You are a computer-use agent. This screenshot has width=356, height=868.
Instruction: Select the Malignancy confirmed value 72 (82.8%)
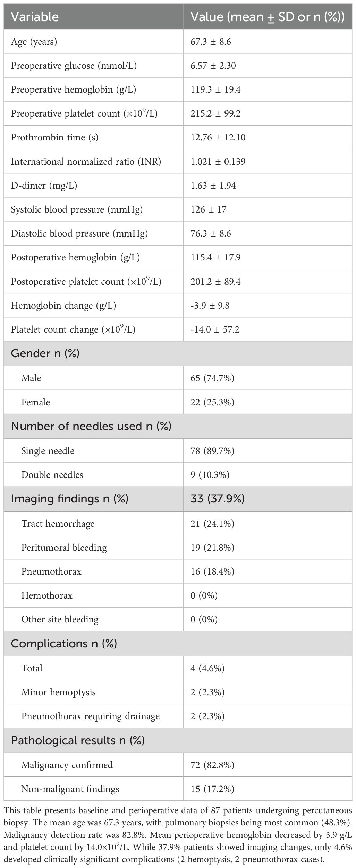click(212, 764)
